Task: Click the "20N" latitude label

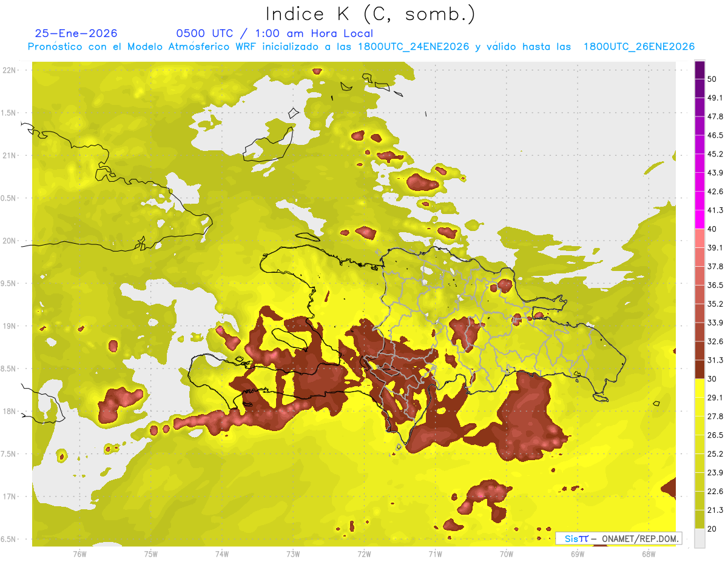Action: (9, 241)
